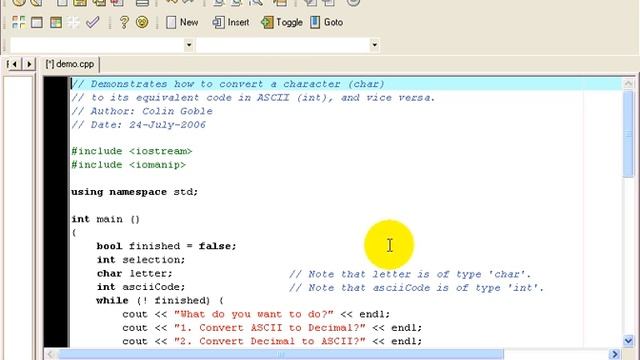Click the comment 'to its equivalent code in ASCII'
This screenshot has width=640, height=360.
pyautogui.click(x=253, y=98)
